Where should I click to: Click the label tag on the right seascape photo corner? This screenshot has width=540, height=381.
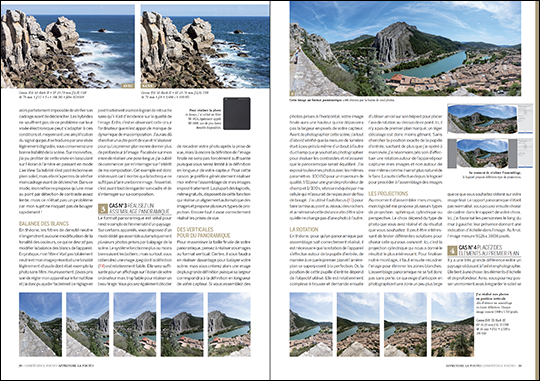pyautogui.click(x=147, y=86)
